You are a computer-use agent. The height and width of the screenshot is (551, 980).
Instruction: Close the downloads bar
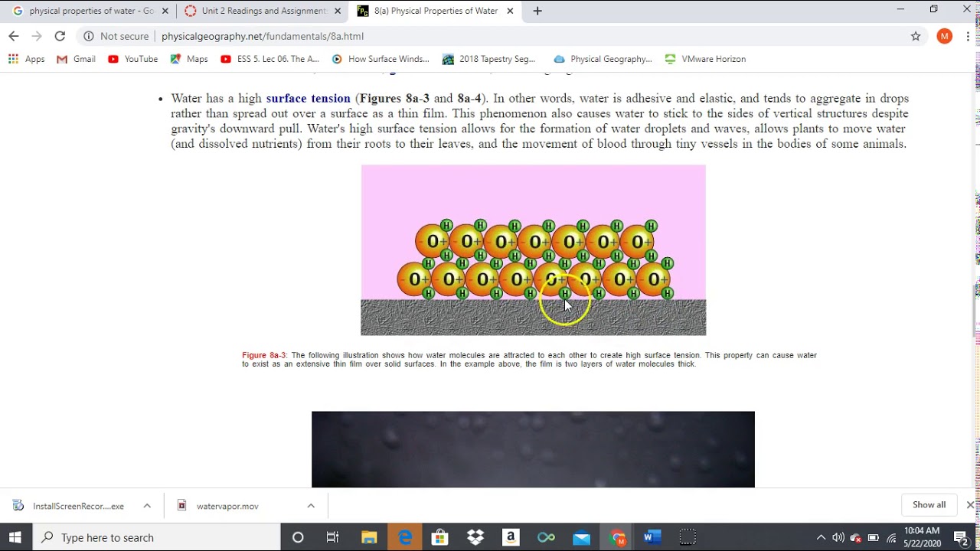[970, 505]
